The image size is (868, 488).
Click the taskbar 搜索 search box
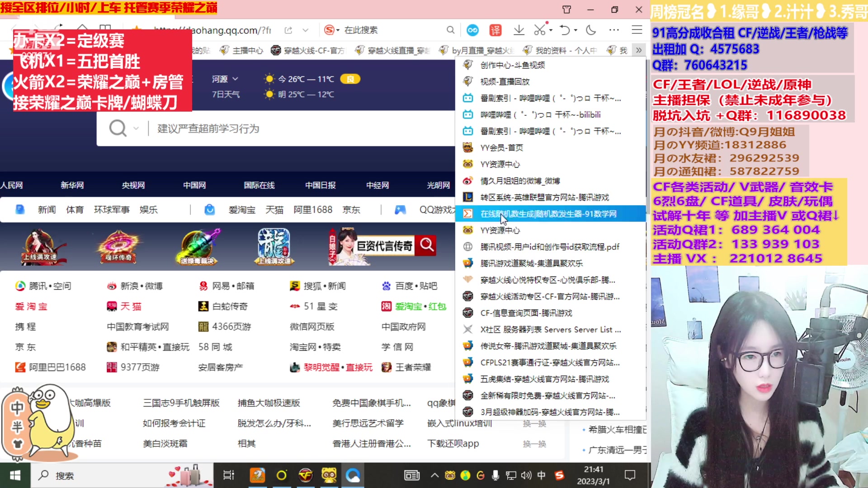tap(122, 475)
